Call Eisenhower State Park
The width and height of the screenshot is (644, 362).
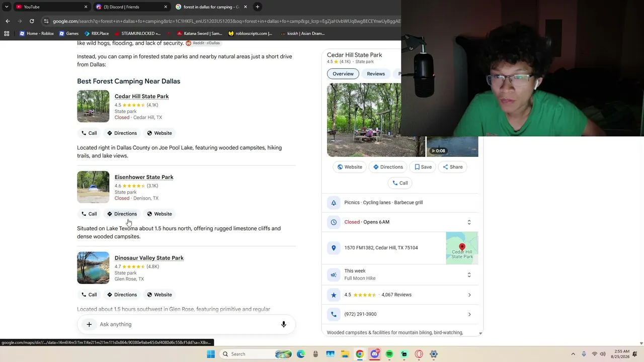coord(89,214)
